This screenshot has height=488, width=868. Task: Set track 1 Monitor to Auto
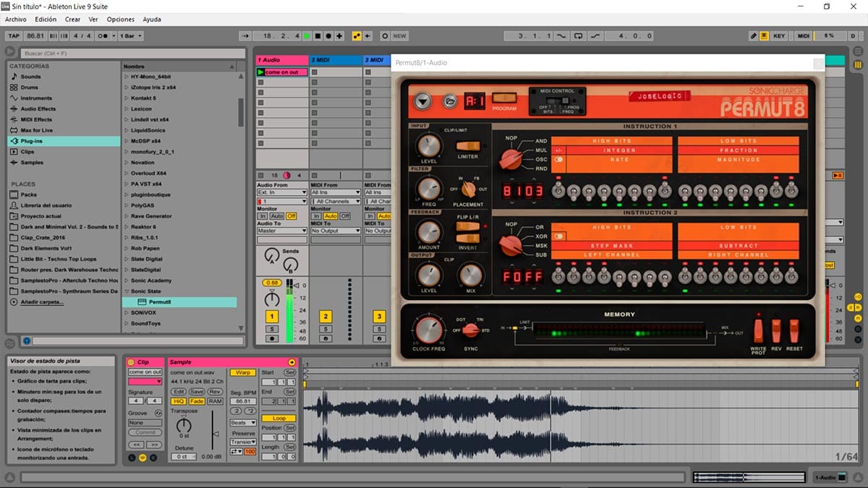pos(278,215)
